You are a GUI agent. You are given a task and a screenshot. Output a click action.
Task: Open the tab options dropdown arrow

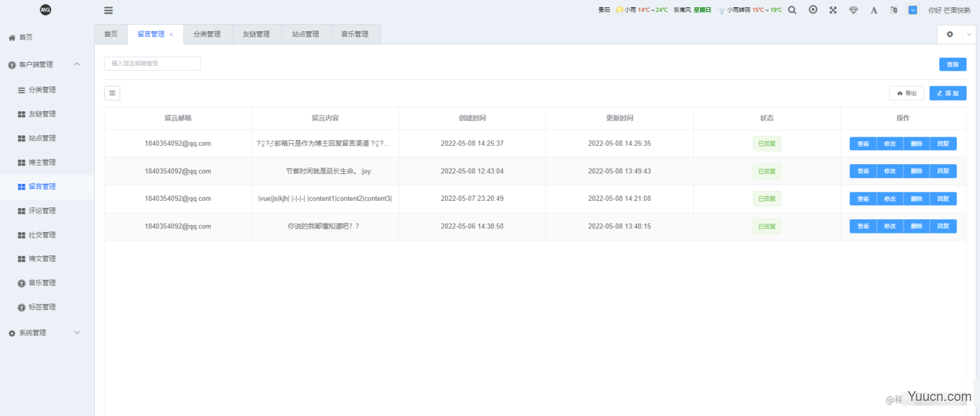(x=969, y=34)
